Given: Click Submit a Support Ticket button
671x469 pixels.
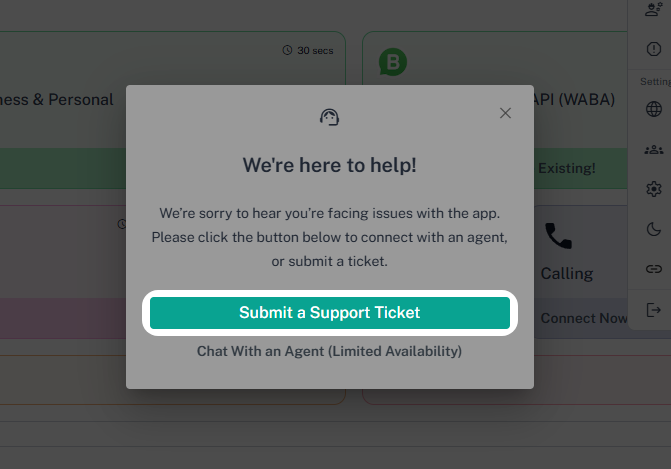Looking at the screenshot, I should [x=329, y=313].
